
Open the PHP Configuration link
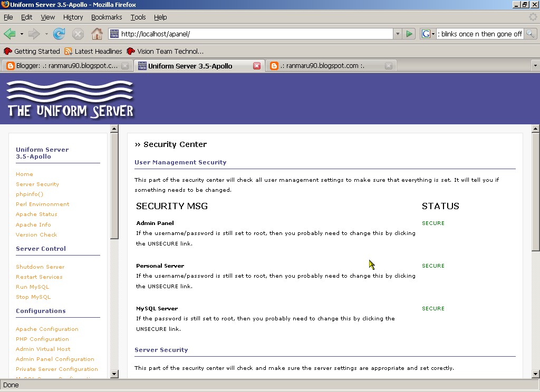(x=42, y=339)
